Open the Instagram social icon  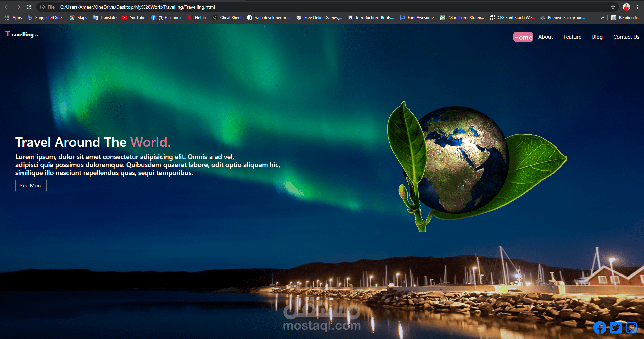(x=631, y=328)
